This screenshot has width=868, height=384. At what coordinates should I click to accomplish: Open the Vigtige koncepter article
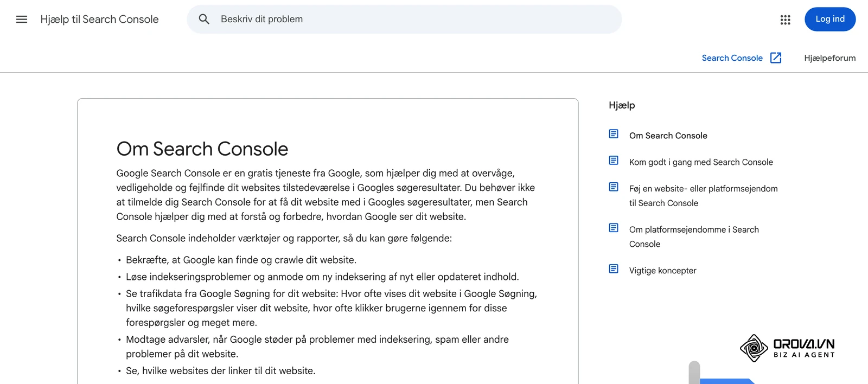(x=662, y=271)
